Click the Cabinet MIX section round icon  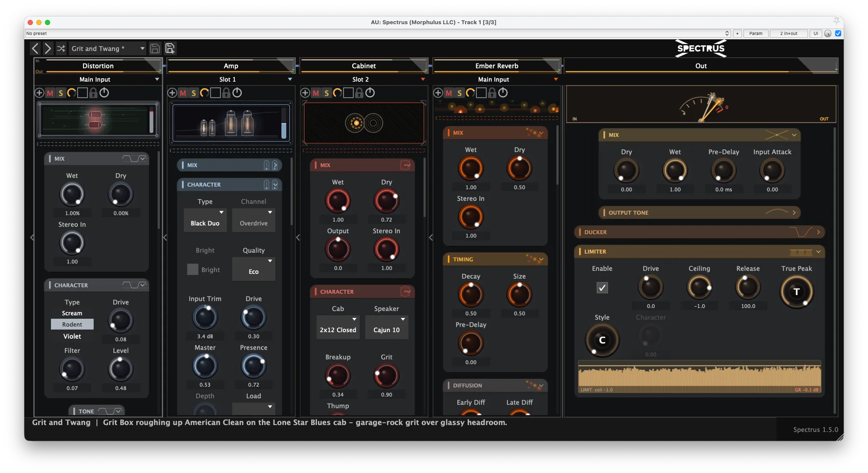(405, 165)
